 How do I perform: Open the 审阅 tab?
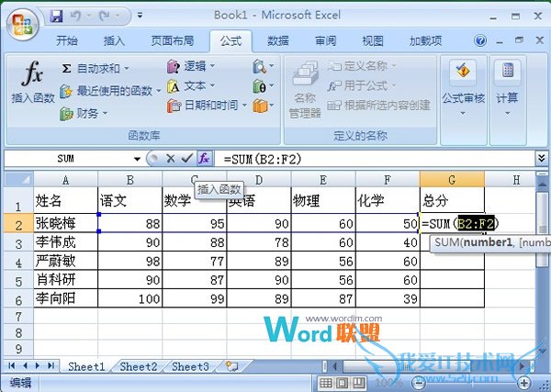325,41
